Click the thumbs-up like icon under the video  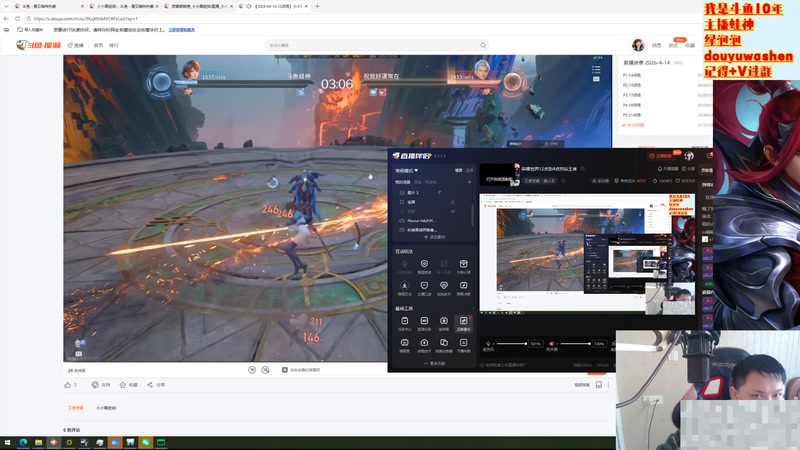[67, 385]
